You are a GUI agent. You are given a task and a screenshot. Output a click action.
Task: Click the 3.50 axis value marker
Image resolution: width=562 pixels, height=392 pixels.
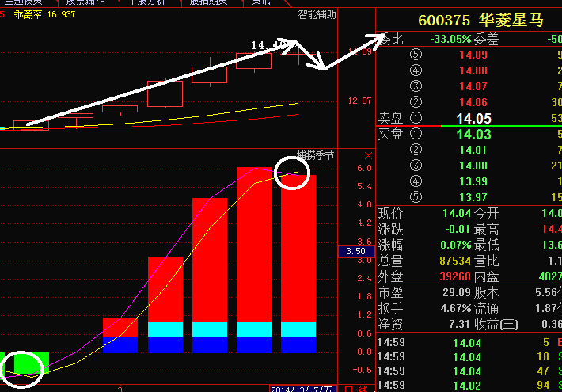pos(356,251)
